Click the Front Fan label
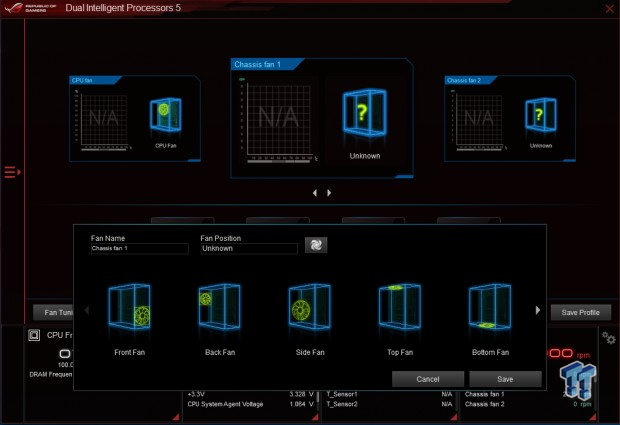The width and height of the screenshot is (620, 425). 130,352
